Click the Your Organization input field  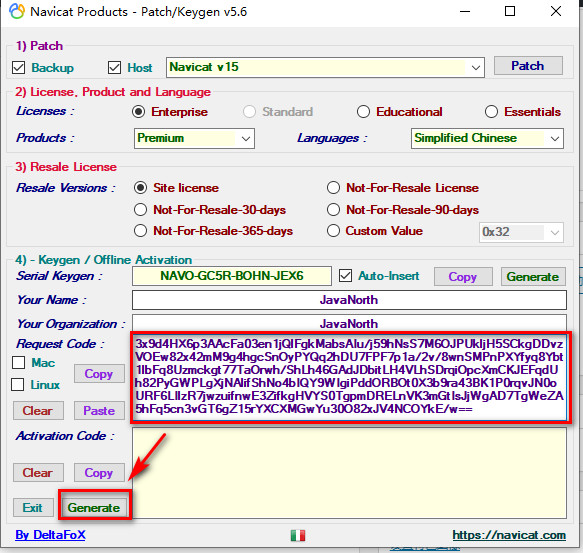pyautogui.click(x=349, y=323)
